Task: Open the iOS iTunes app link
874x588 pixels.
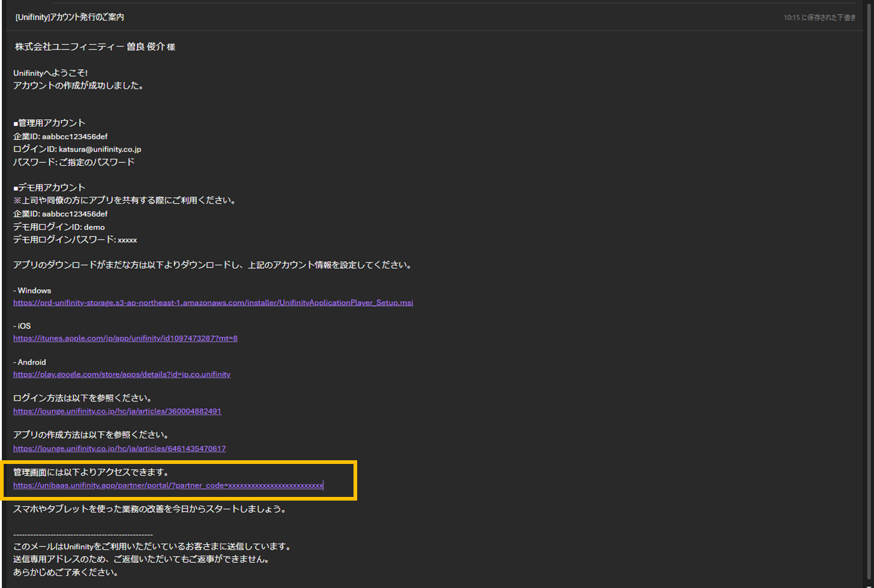Action: point(125,338)
